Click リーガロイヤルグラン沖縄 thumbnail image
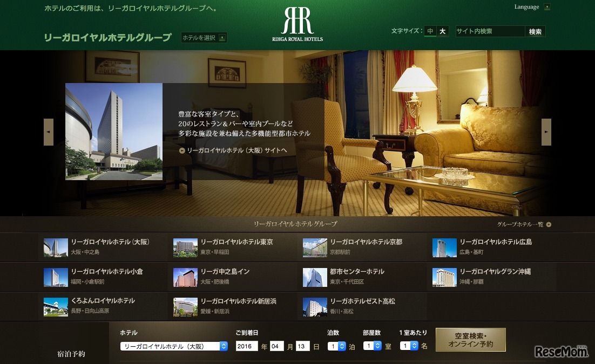 coord(444,277)
